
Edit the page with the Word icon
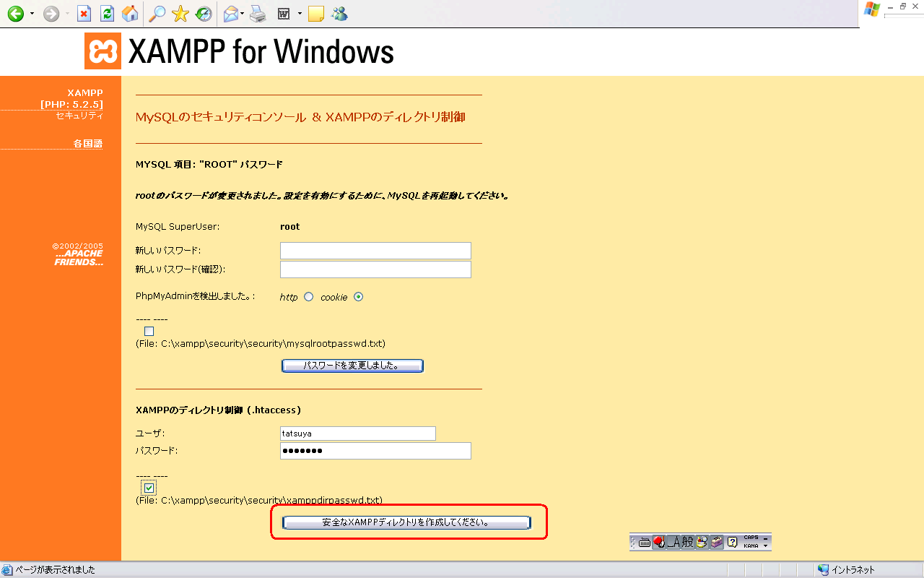click(284, 14)
